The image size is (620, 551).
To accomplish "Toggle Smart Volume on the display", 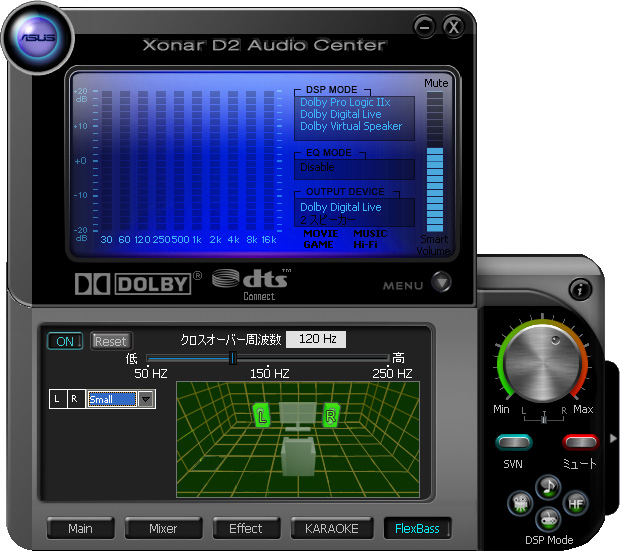I will click(434, 245).
